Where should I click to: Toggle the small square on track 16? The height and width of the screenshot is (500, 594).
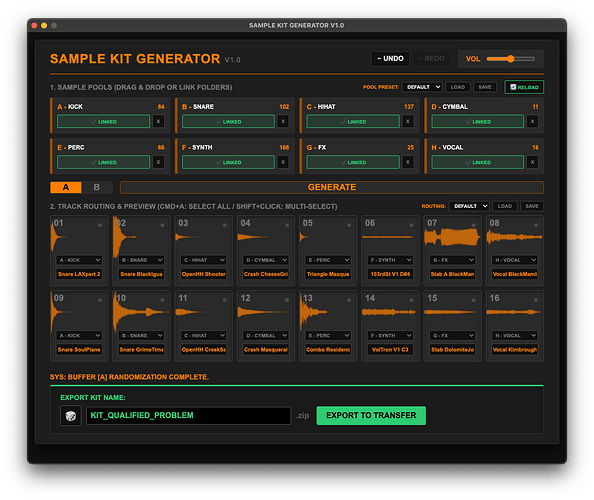click(x=536, y=300)
